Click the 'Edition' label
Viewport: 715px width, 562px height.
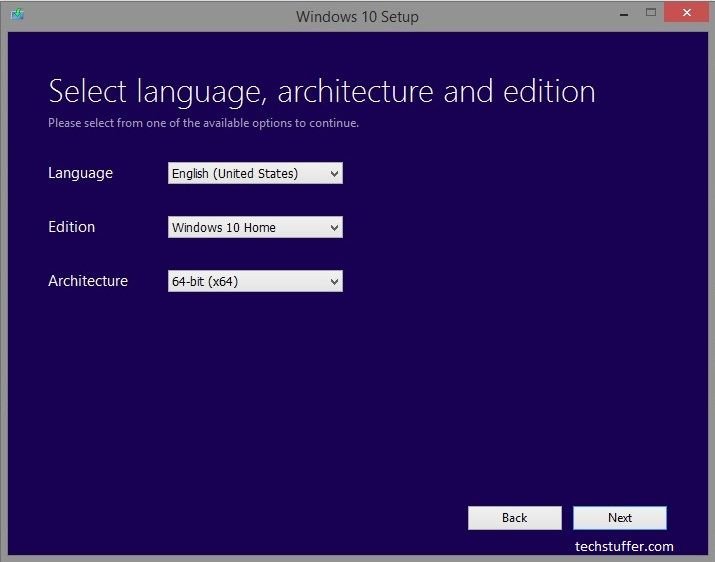point(72,227)
